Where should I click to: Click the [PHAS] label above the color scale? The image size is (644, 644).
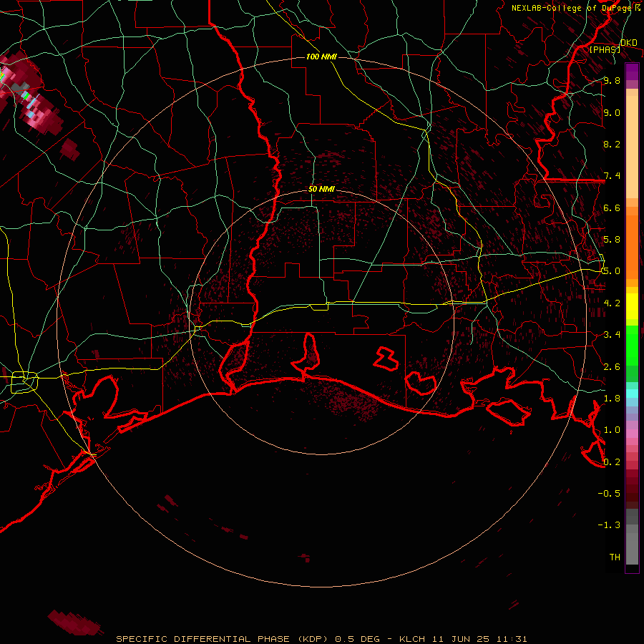605,49
